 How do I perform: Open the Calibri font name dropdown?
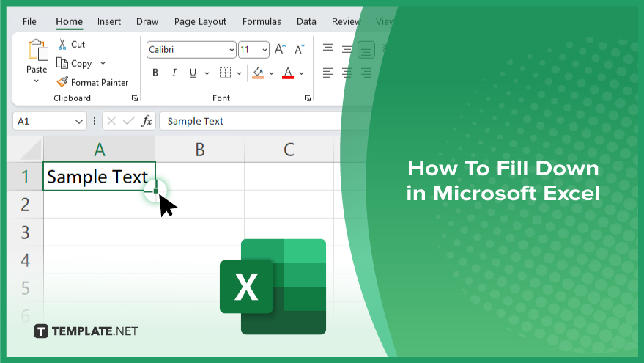(232, 50)
